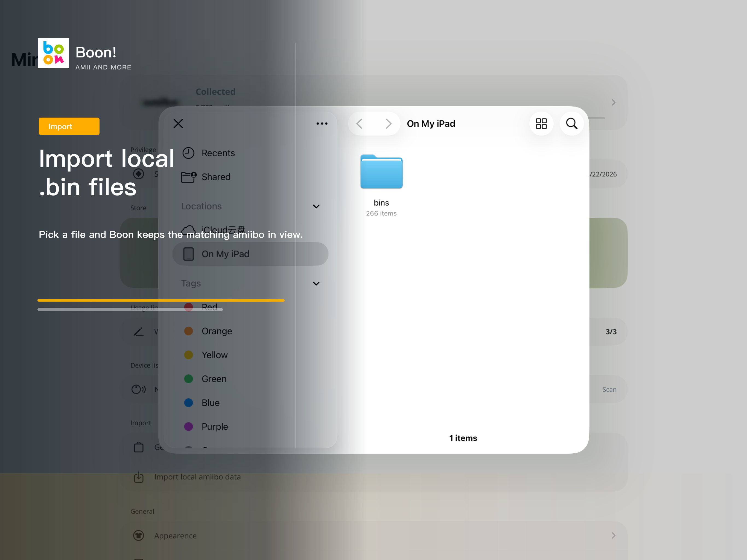Click the orange Import badge
Viewport: 747px width, 560px height.
(69, 126)
